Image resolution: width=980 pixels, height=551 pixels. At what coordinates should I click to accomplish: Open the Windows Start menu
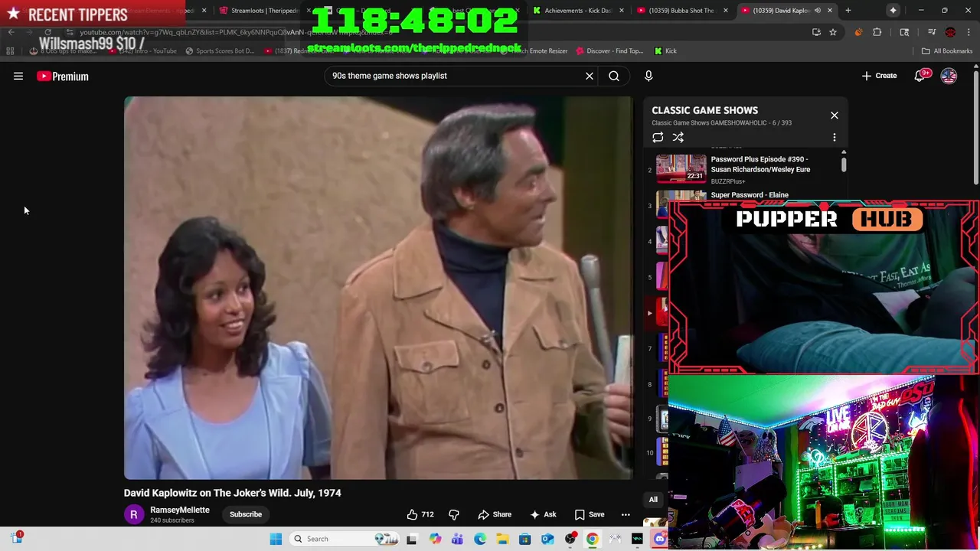[276, 539]
